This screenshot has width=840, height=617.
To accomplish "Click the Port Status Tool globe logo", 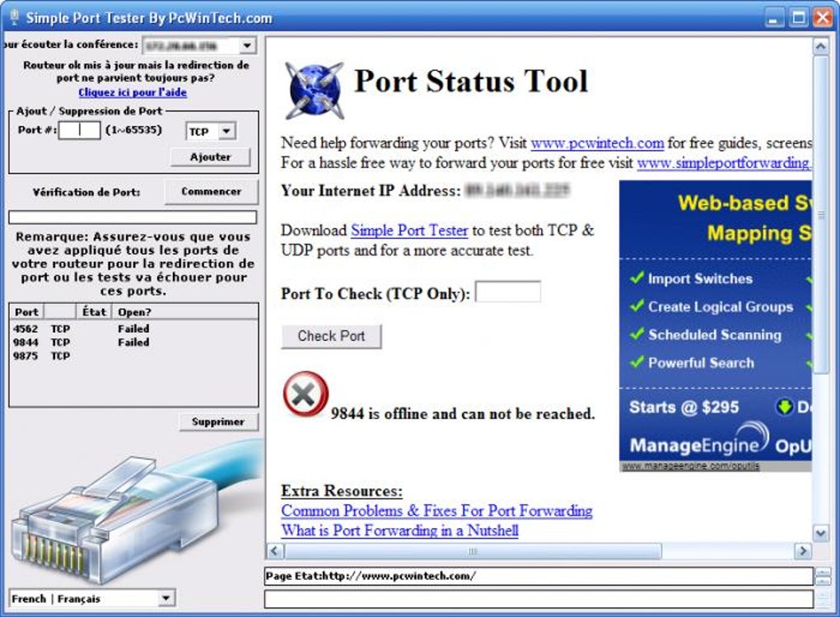I will pyautogui.click(x=315, y=90).
